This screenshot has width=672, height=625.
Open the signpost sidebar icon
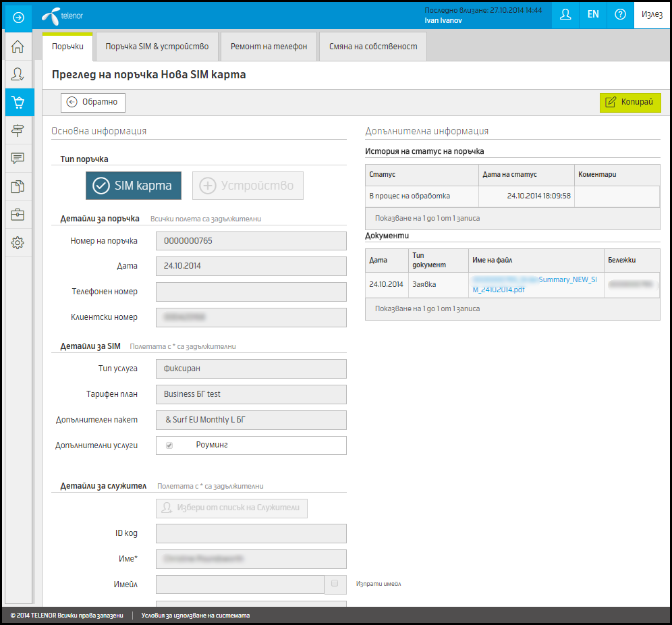point(18,130)
